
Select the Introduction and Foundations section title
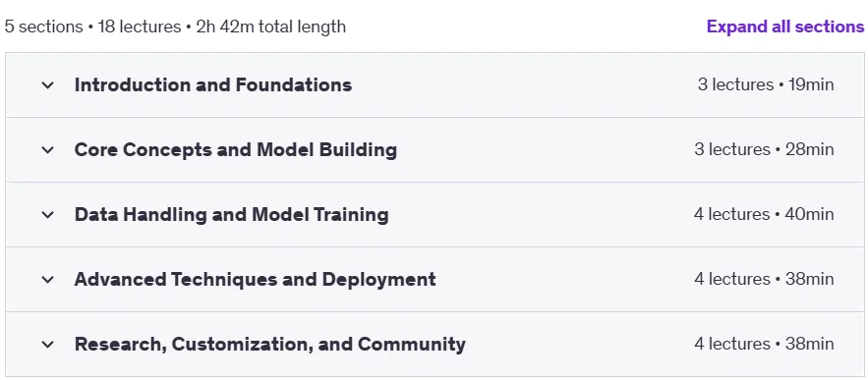(x=213, y=84)
